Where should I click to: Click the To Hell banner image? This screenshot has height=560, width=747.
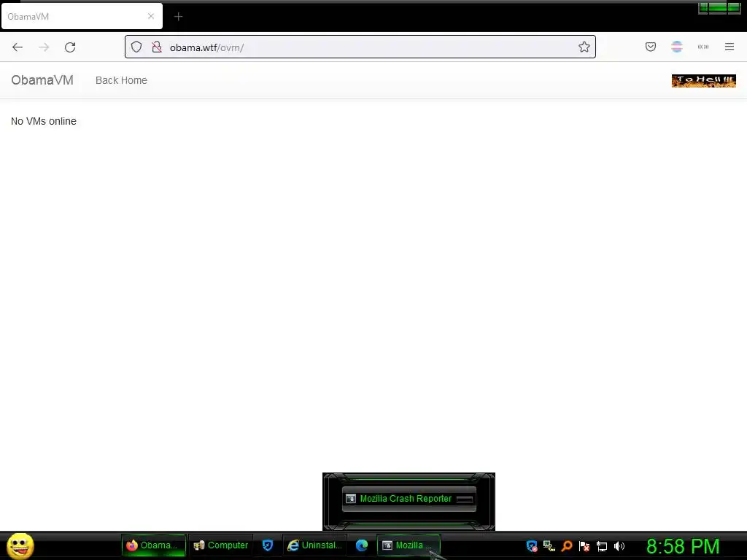[704, 81]
